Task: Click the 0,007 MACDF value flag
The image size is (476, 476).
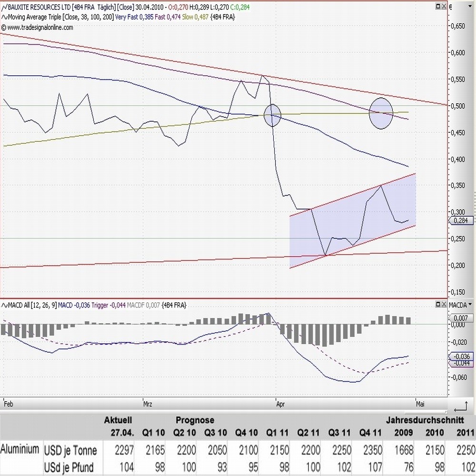Action: 461,318
